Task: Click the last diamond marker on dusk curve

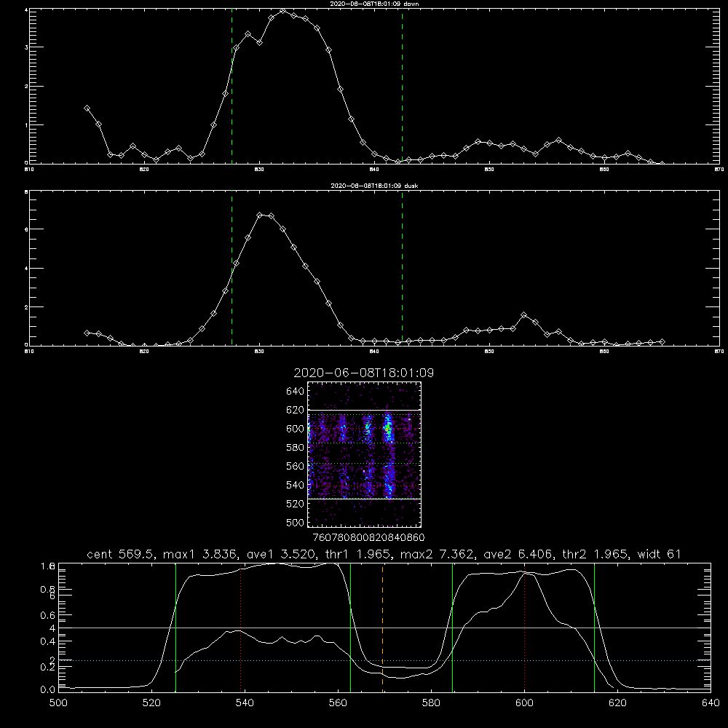Action: [x=662, y=341]
